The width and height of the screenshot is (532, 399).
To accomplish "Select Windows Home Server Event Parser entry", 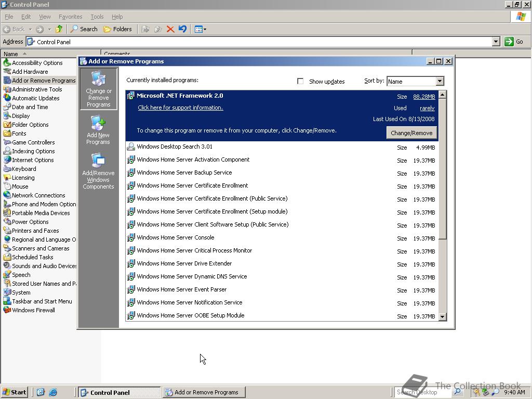I will pyautogui.click(x=281, y=290).
